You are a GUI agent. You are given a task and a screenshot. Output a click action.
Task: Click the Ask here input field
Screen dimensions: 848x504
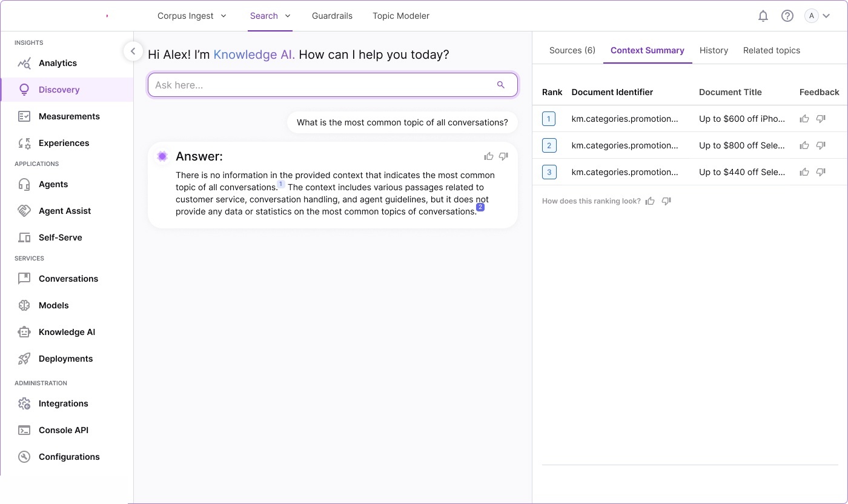click(x=321, y=85)
